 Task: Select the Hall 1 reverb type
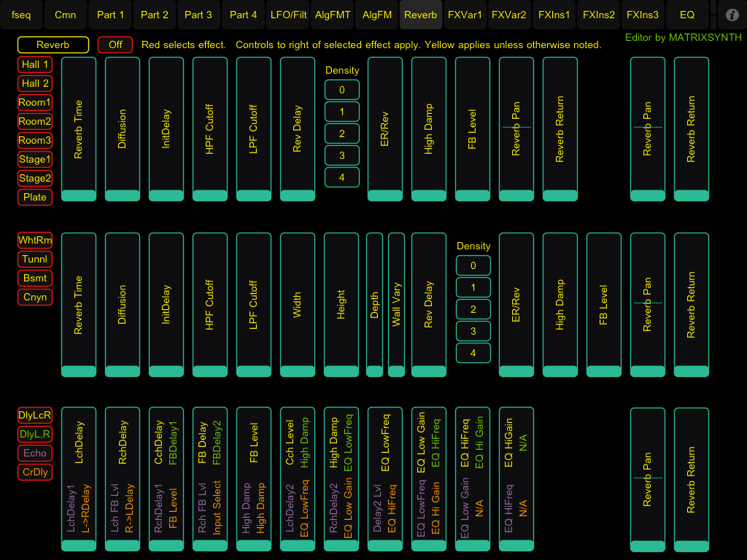tap(35, 65)
